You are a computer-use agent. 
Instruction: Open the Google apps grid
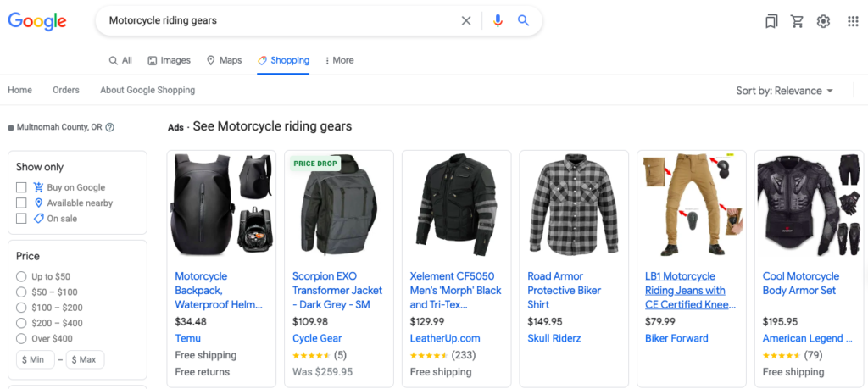point(853,21)
